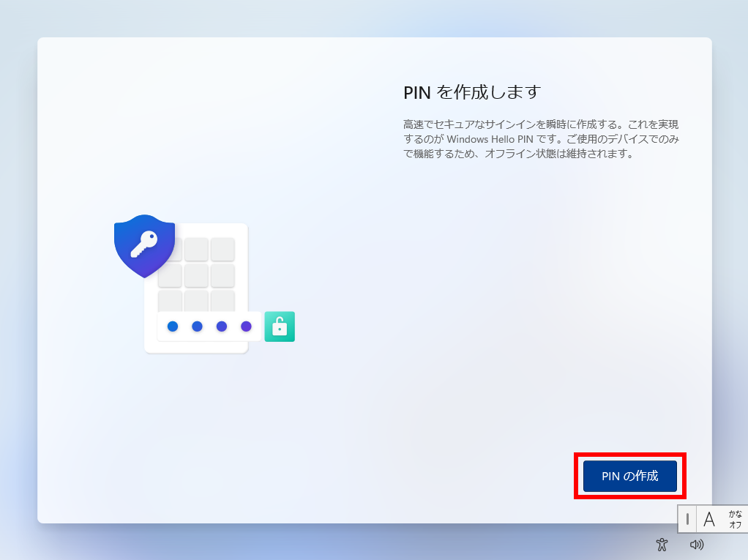
Task: Toggle the かな オフ kana input indicator
Action: point(735,519)
